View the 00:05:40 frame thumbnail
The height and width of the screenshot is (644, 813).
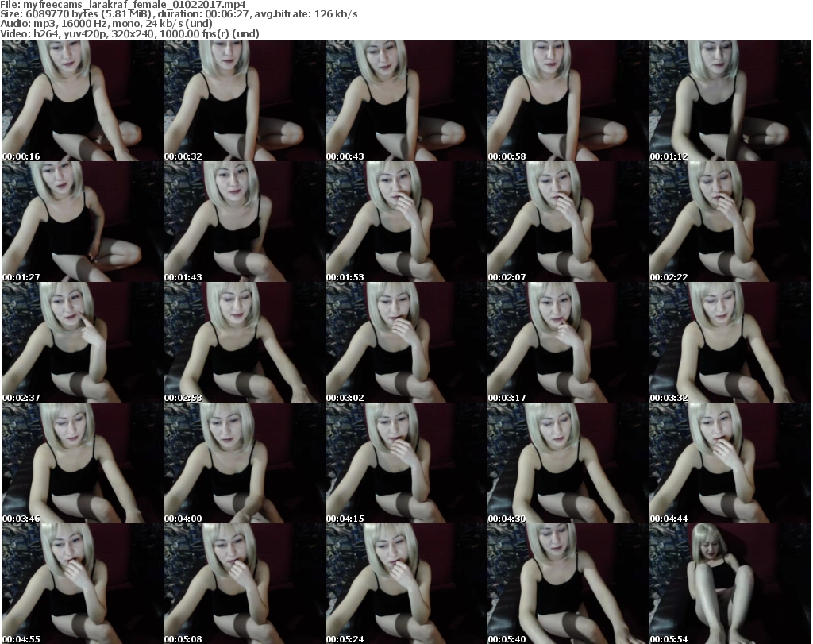(568, 584)
